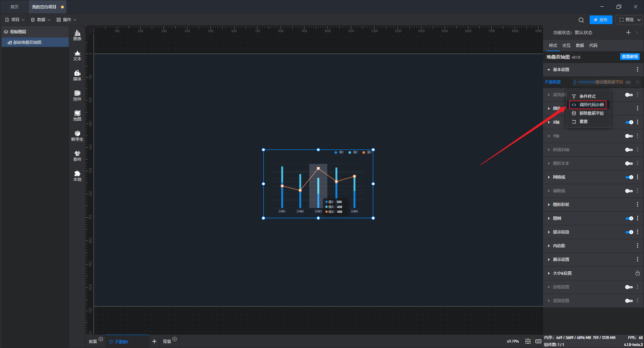Click the 发布 publish button
This screenshot has width=644, height=348.
(x=601, y=20)
